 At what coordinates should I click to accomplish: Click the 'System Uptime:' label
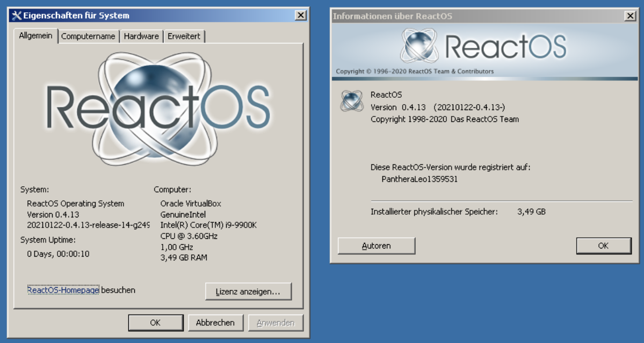tap(48, 239)
